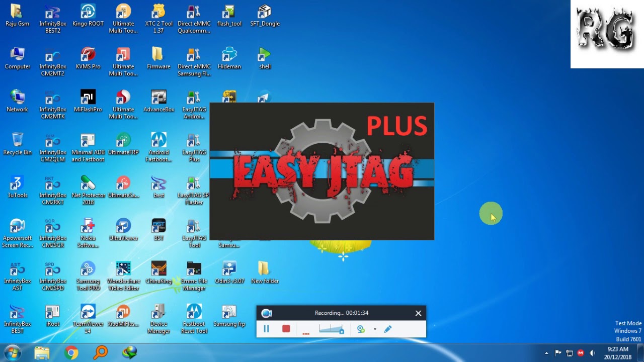Select the Raju Gsm folder icon
644x362 pixels.
click(17, 16)
